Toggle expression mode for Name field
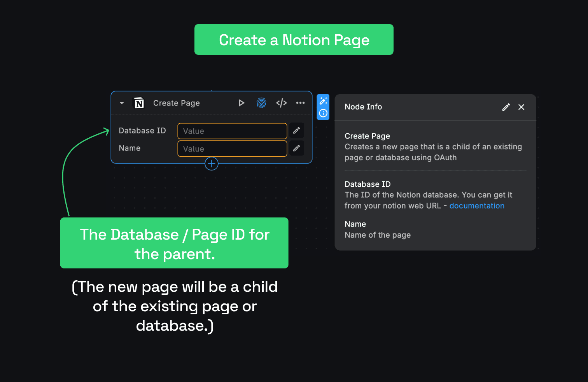588x382 pixels. tap(296, 148)
